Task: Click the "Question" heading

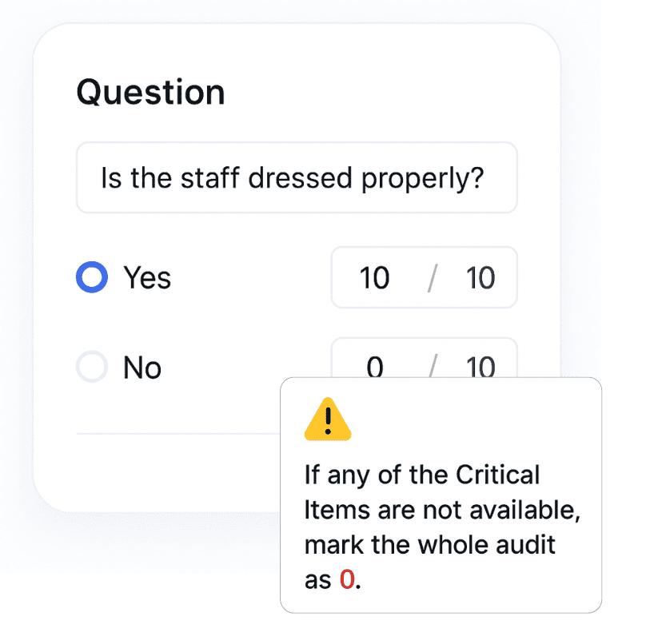Action: [x=150, y=93]
